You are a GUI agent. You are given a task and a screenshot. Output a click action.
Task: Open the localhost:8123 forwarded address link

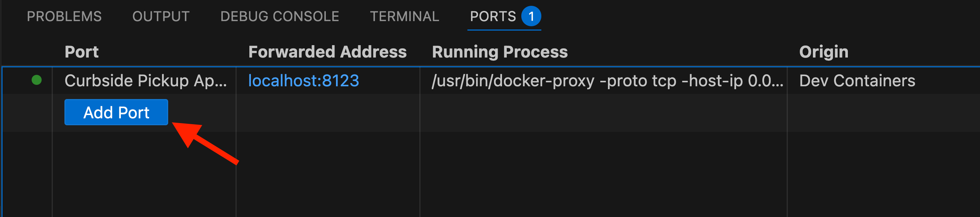[303, 81]
